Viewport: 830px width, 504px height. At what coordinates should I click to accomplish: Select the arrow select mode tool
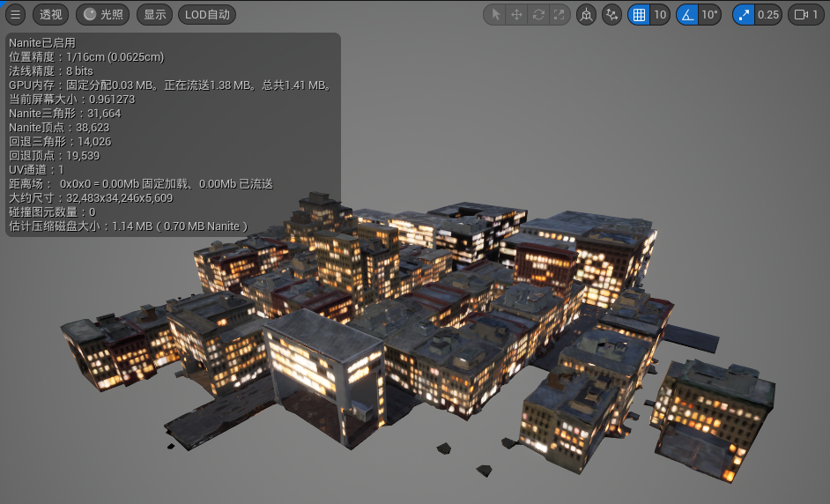(x=495, y=14)
